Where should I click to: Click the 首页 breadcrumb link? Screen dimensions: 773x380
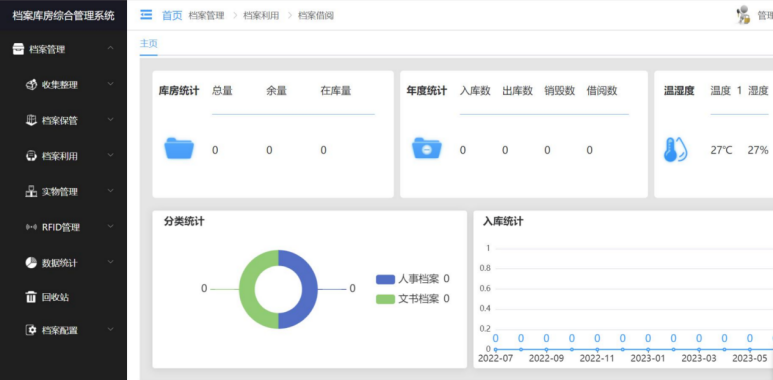[x=172, y=15]
